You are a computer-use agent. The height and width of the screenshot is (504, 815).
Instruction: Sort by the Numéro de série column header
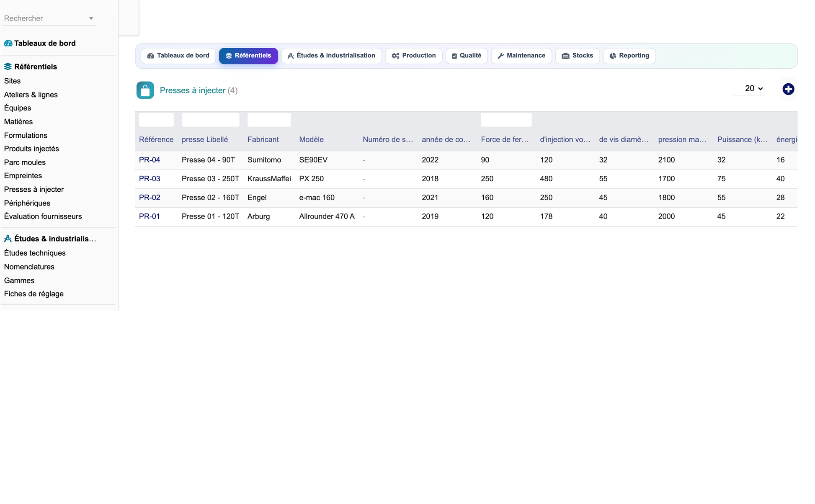coord(388,139)
